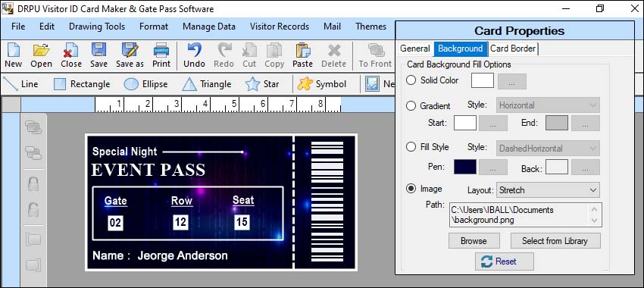Insert a Symbol from the toolbar
Viewport: 644px width, 288px height.
(x=322, y=84)
